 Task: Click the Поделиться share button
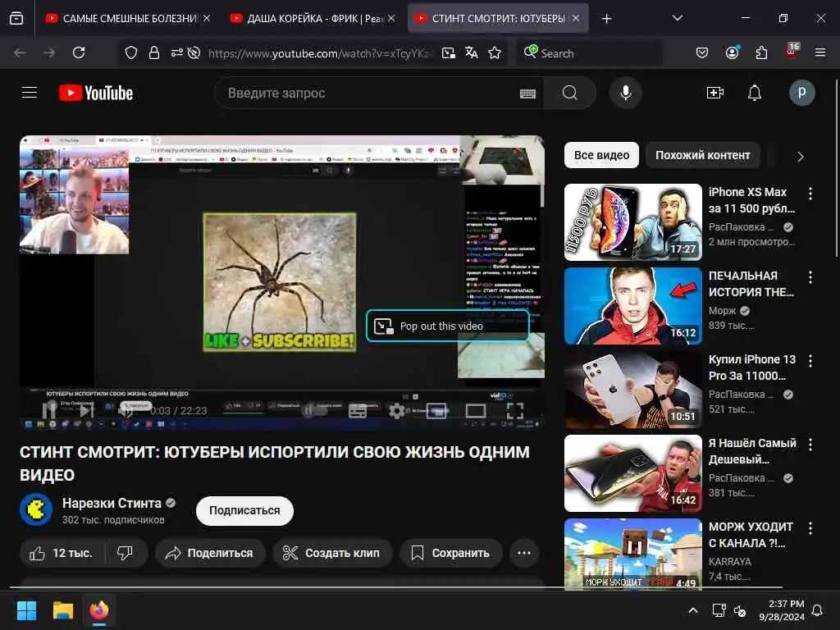click(210, 553)
